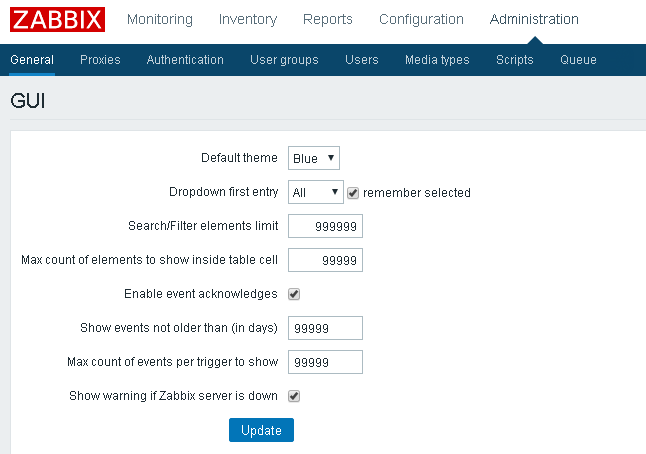The height and width of the screenshot is (454, 646).
Task: Open the Scripts section
Action: click(515, 60)
